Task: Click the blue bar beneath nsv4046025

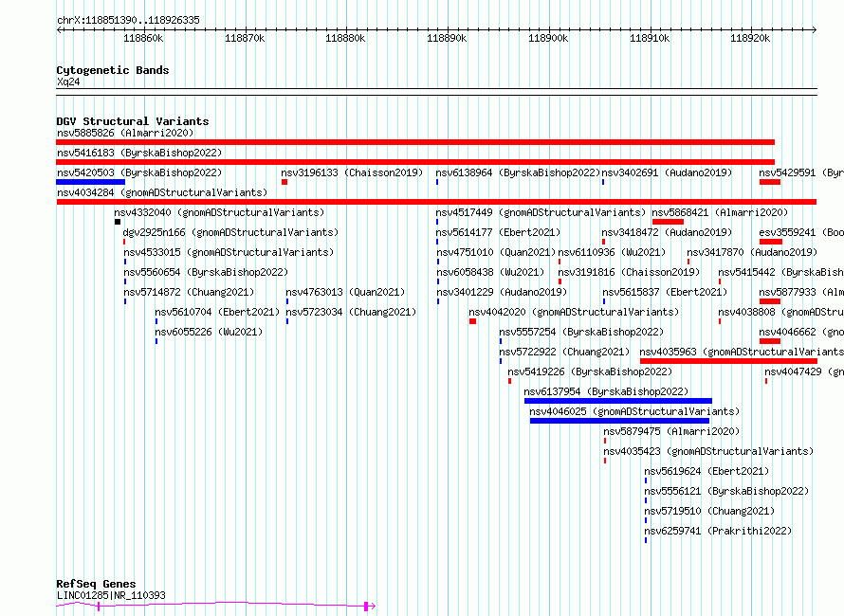Action: pyautogui.click(x=619, y=421)
